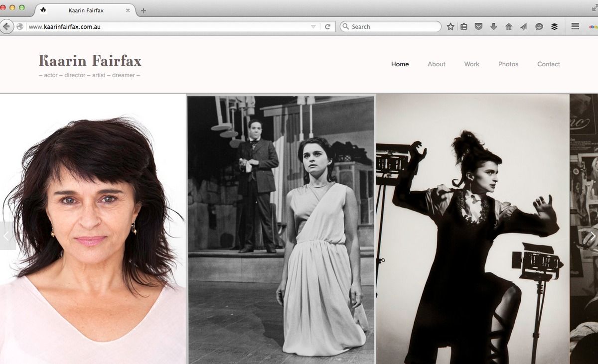Click the magnifier icon in search box
The height and width of the screenshot is (364, 598).
[x=345, y=27]
